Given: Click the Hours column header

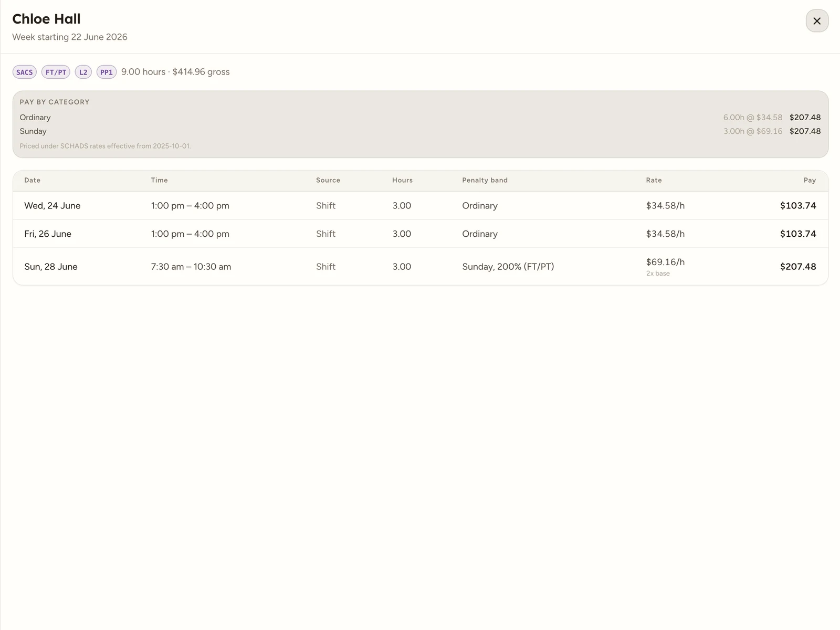Looking at the screenshot, I should (x=402, y=180).
